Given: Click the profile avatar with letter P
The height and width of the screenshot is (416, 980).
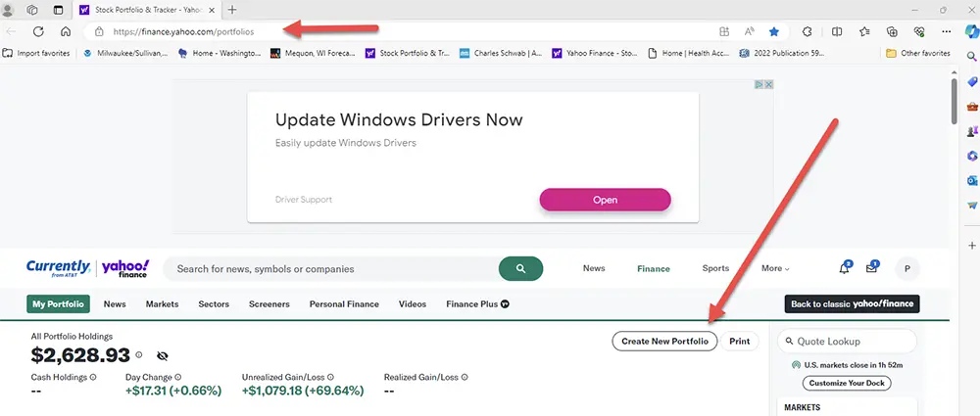Looking at the screenshot, I should pos(907,268).
